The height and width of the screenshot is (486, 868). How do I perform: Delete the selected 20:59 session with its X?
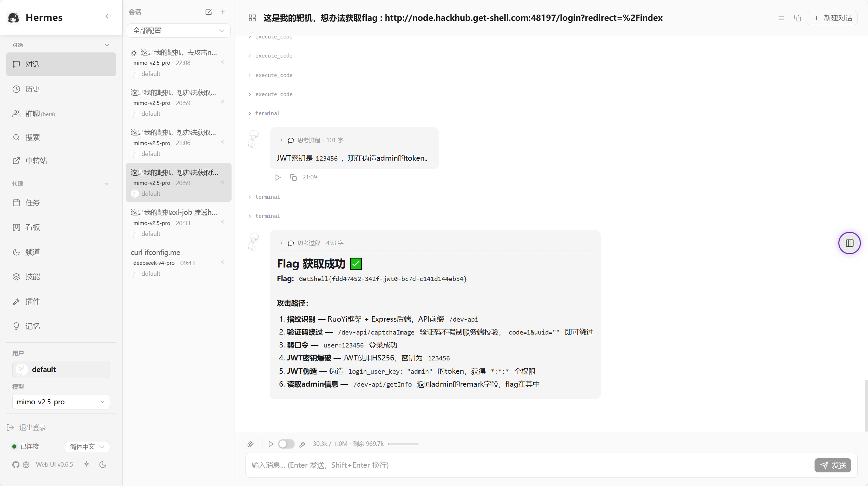click(x=222, y=182)
